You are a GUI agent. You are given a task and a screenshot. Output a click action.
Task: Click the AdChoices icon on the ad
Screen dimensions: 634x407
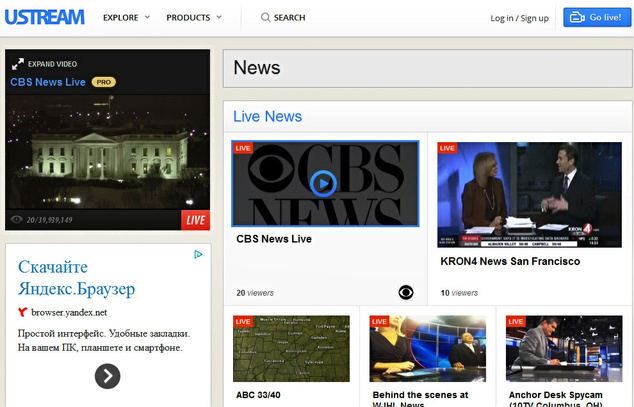pos(198,254)
